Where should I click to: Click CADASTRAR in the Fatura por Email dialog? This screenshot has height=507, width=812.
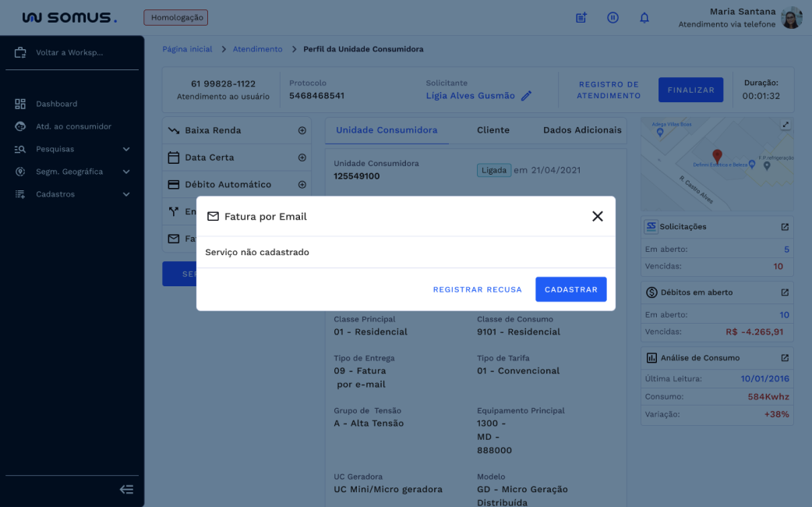pyautogui.click(x=570, y=289)
